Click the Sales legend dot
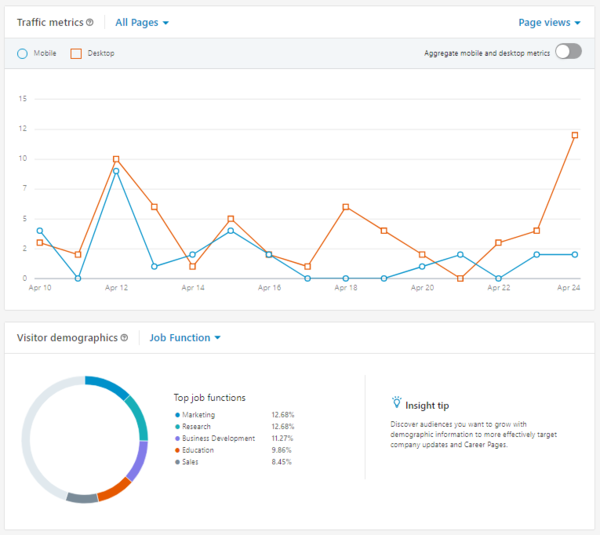 point(178,463)
